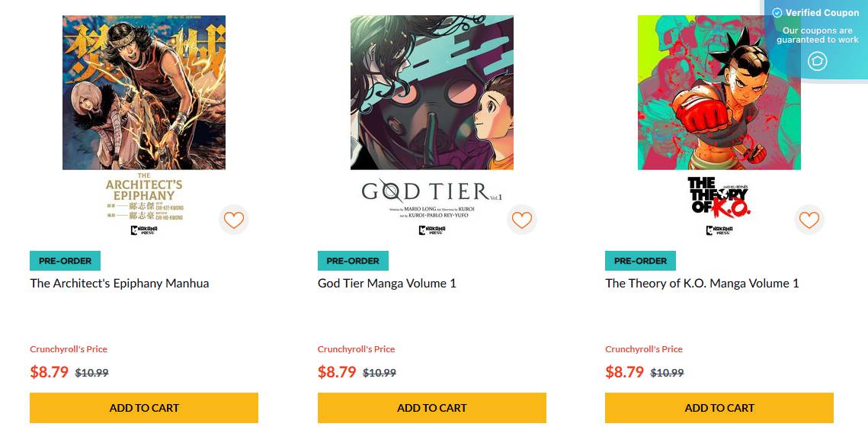Click the PRE-ORDER label for The Theory of K.O.
This screenshot has height=443, width=868.
point(640,260)
